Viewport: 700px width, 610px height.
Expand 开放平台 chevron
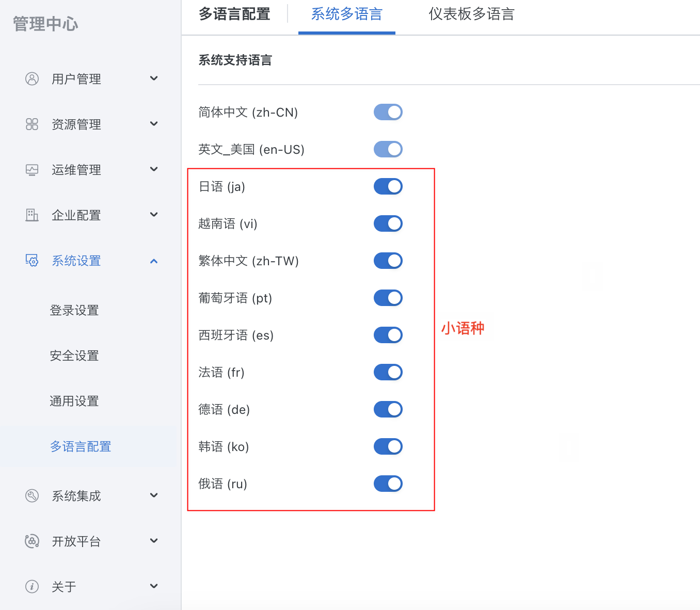(154, 541)
